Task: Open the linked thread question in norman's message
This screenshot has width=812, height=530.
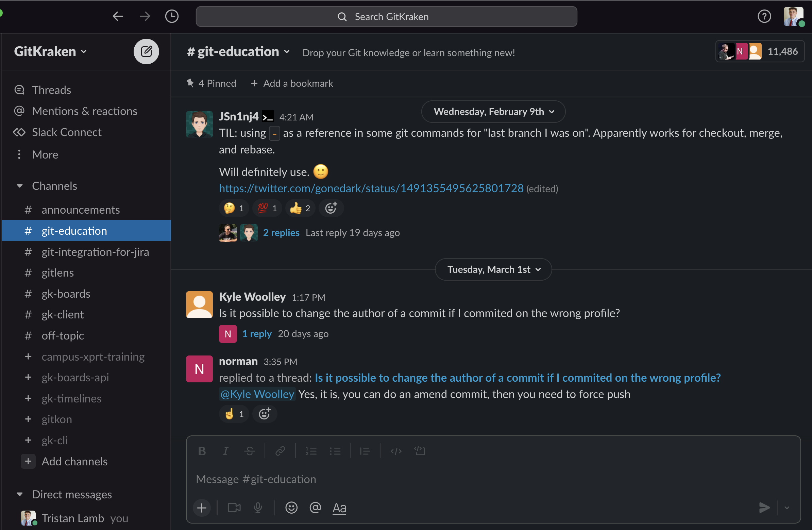Action: 518,378
